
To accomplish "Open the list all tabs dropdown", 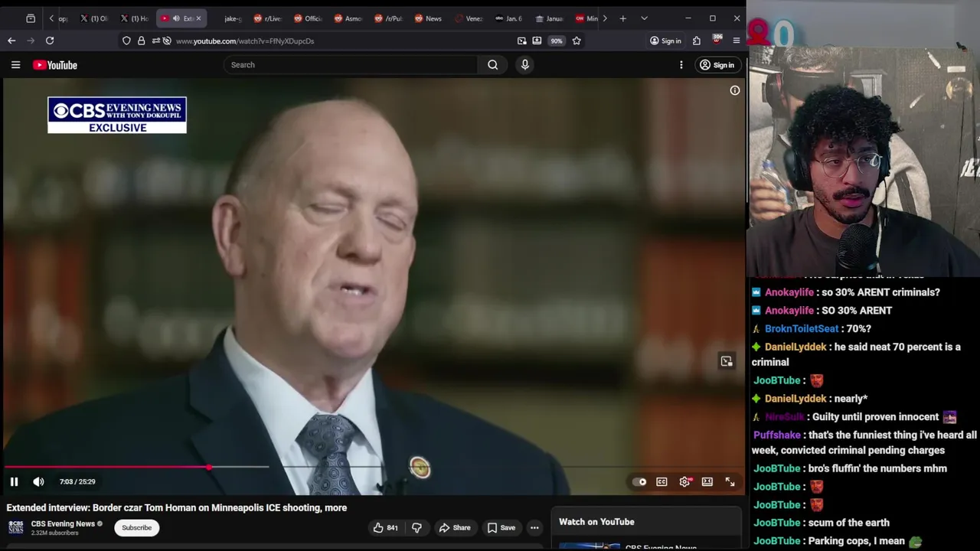I will coord(644,18).
